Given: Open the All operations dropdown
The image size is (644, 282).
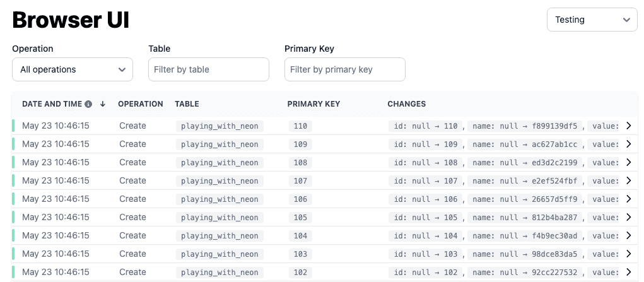Looking at the screenshot, I should (x=73, y=69).
